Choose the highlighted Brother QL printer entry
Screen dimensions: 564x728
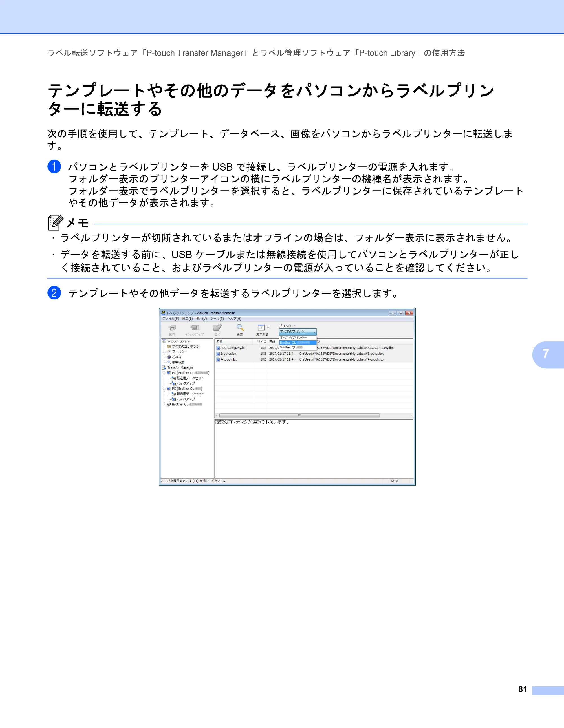298,343
